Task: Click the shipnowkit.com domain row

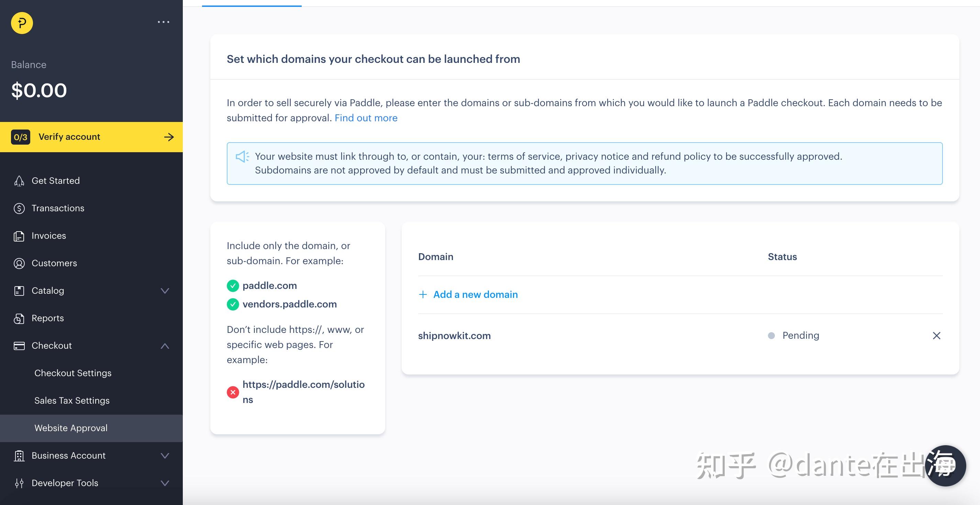Action: 454,336
